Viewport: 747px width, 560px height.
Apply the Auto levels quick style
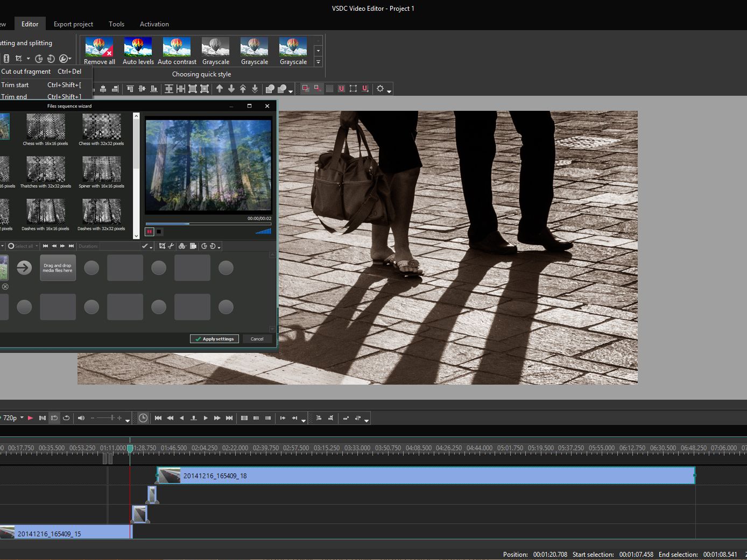(x=138, y=51)
